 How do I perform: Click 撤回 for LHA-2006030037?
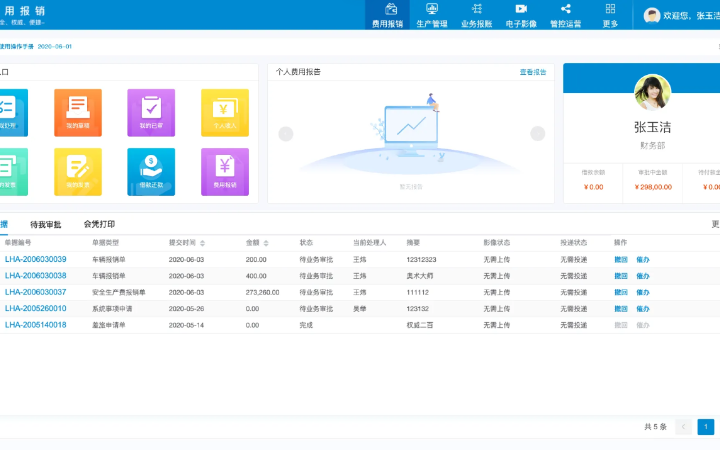(x=621, y=292)
